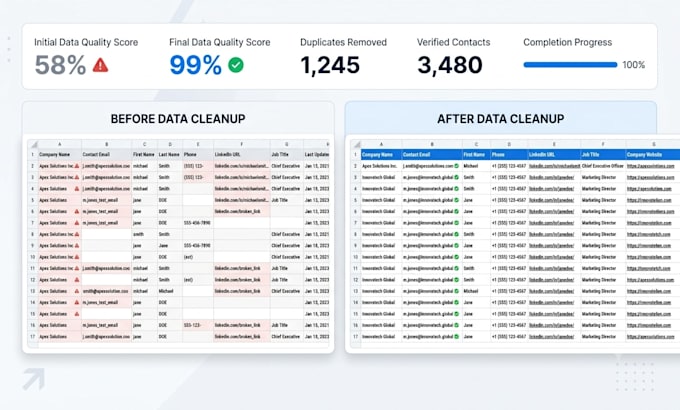This screenshot has height=410, width=680.
Task: Click the verified check icon in after-table row 14
Action: 457,302
